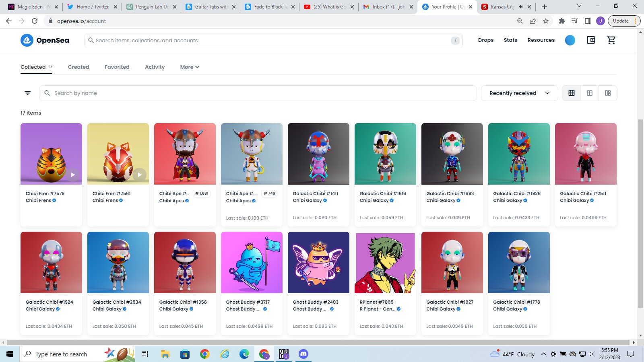Open the shopping cart
This screenshot has height=362, width=644.
point(611,40)
